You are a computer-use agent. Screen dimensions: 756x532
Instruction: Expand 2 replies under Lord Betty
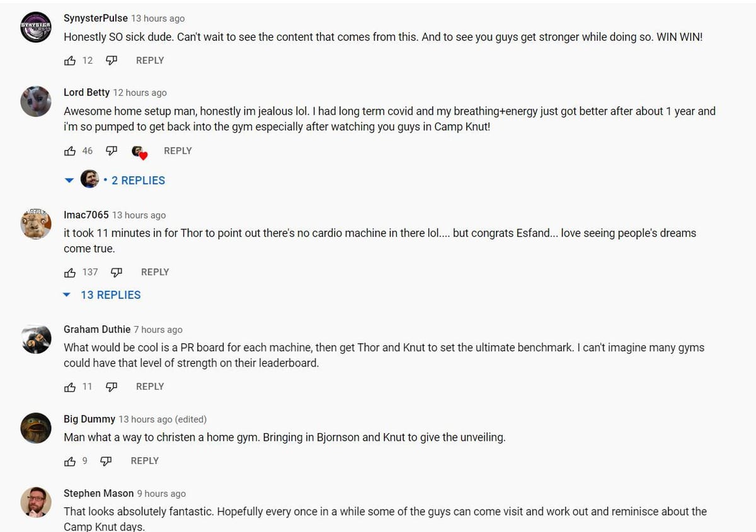(x=138, y=181)
